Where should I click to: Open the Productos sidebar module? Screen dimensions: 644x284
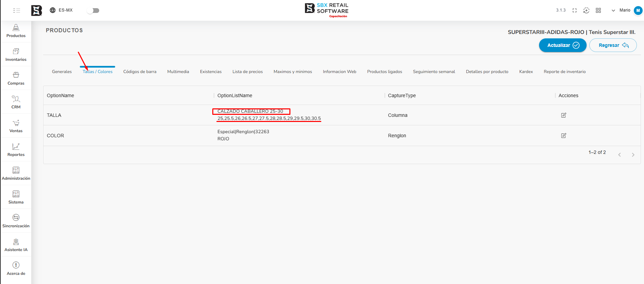click(16, 31)
